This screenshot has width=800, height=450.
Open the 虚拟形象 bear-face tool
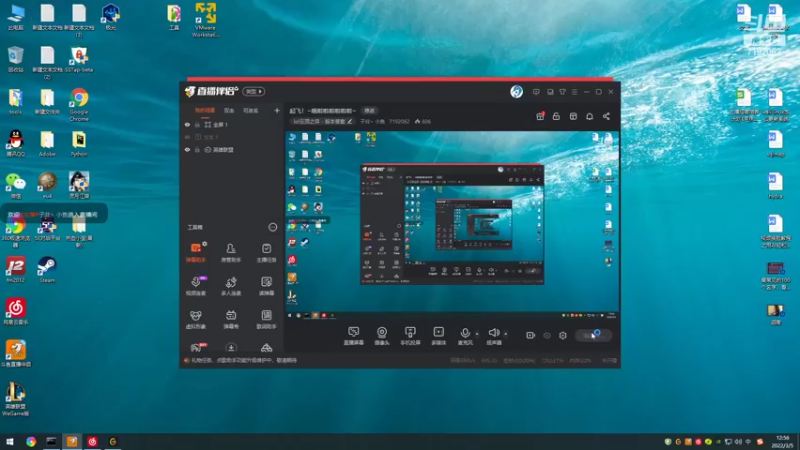tap(195, 319)
